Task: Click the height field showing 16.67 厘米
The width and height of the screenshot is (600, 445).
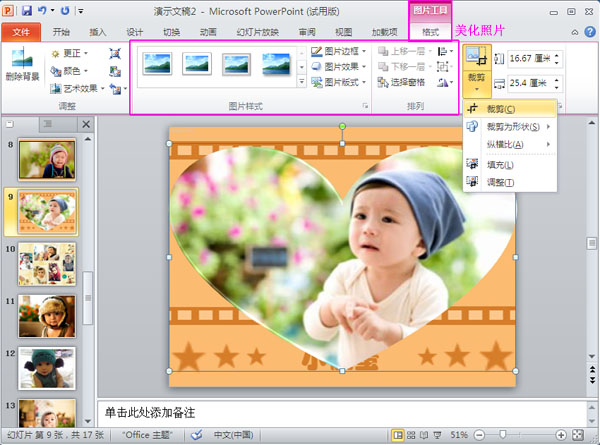Action: (x=530, y=59)
